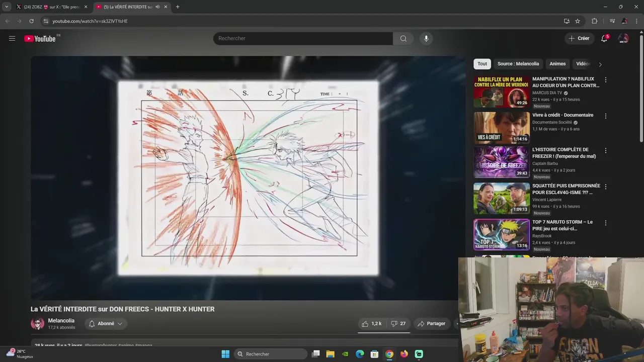Open options for MANIPULATION NABILFLIX video
This screenshot has height=362, width=644.
[606, 80]
